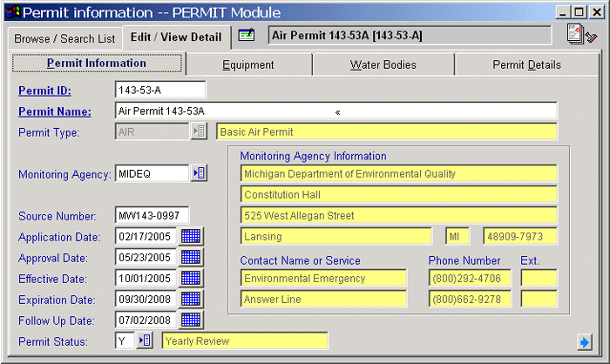
Task: Open the Permit Type lookup list
Action: coord(199,131)
